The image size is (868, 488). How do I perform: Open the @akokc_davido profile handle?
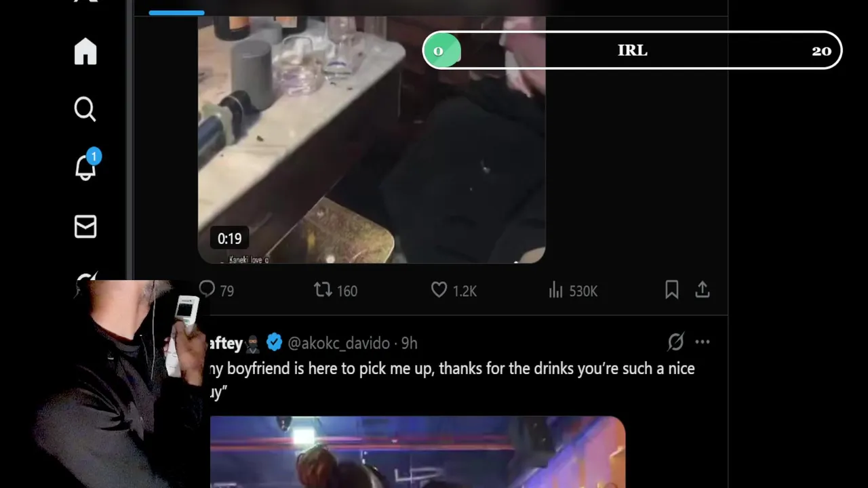pyautogui.click(x=338, y=343)
